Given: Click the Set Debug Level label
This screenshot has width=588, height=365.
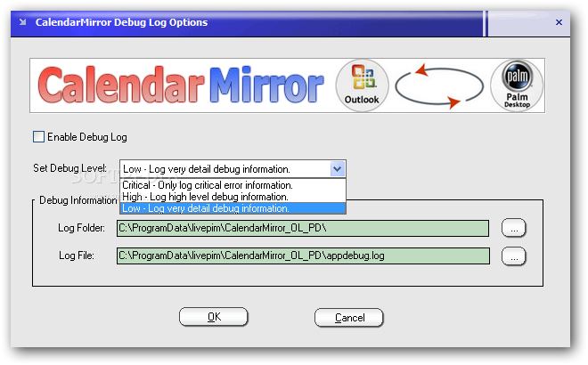Looking at the screenshot, I should (69, 168).
